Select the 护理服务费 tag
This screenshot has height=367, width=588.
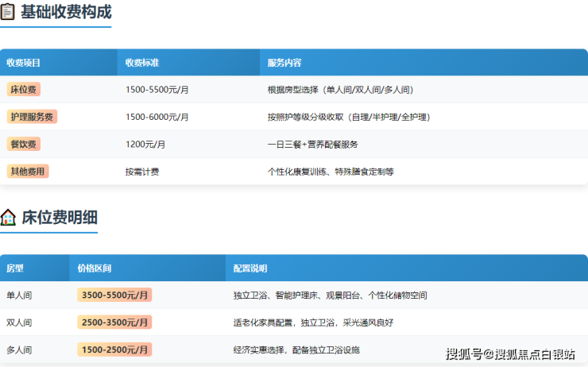point(32,117)
